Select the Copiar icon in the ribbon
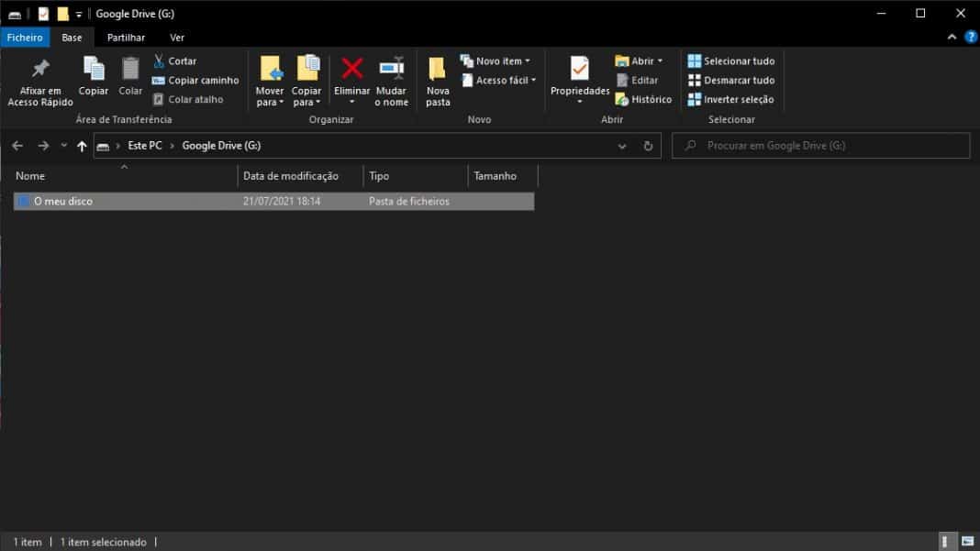980x551 pixels. [93, 80]
